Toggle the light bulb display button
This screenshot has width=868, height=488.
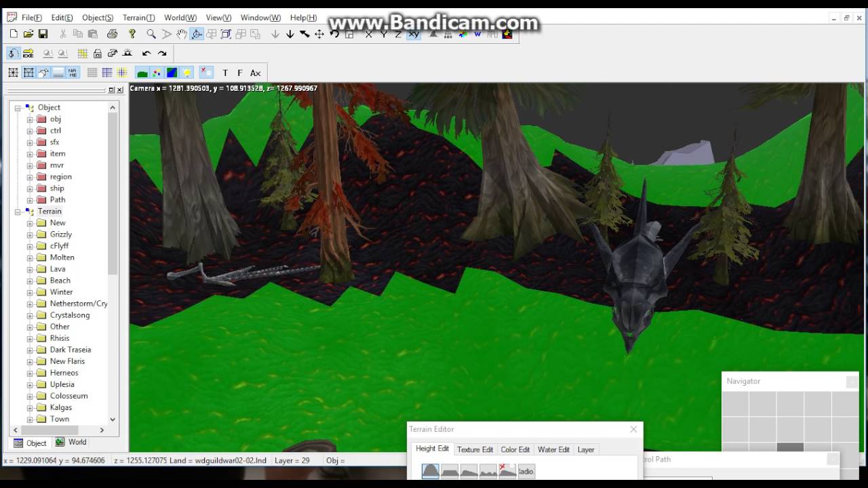pyautogui.click(x=186, y=73)
